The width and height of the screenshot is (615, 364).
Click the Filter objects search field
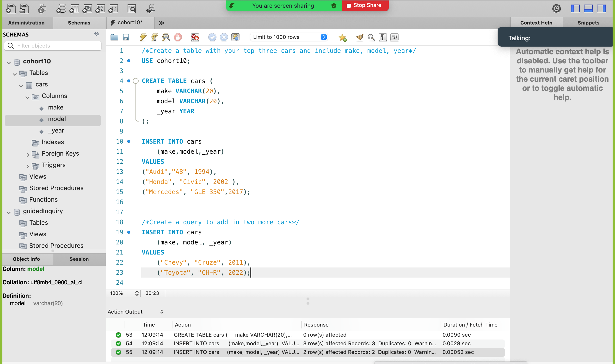coord(53,46)
